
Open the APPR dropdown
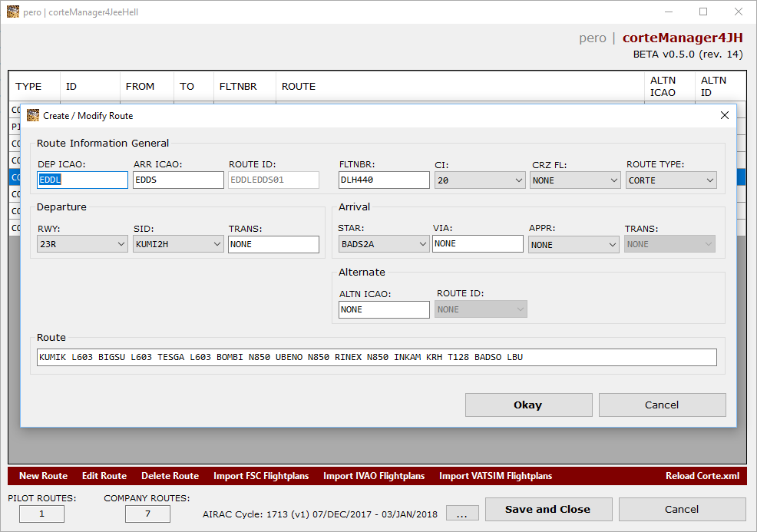coord(574,245)
